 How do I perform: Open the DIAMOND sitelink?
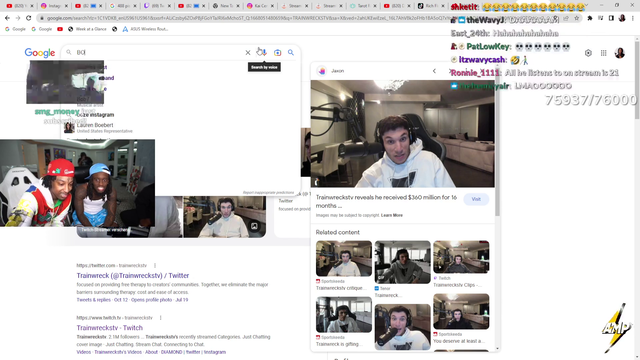(171, 352)
